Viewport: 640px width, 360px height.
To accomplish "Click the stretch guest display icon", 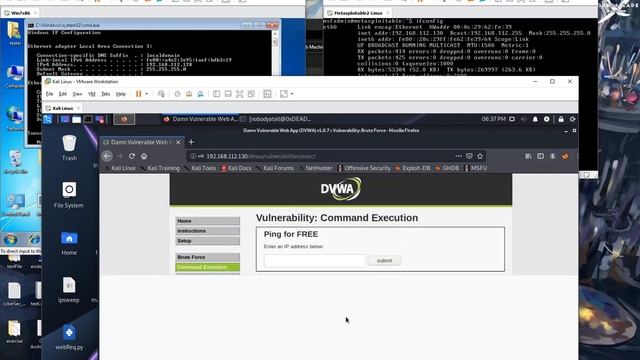I will coord(284,94).
